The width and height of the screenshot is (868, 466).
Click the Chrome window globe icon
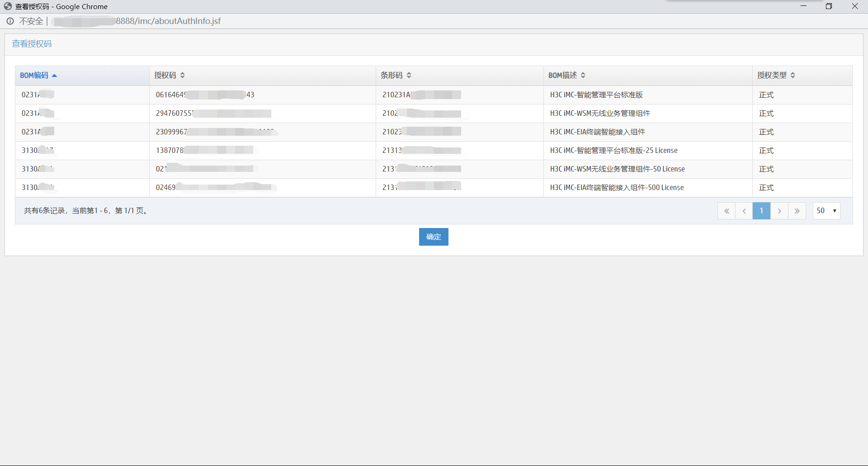[8, 6]
